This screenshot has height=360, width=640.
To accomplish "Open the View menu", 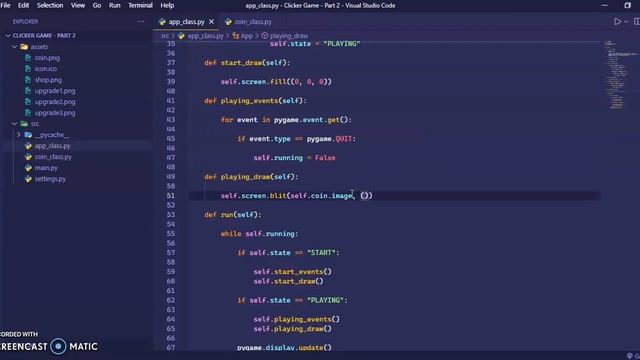I will point(78,5).
